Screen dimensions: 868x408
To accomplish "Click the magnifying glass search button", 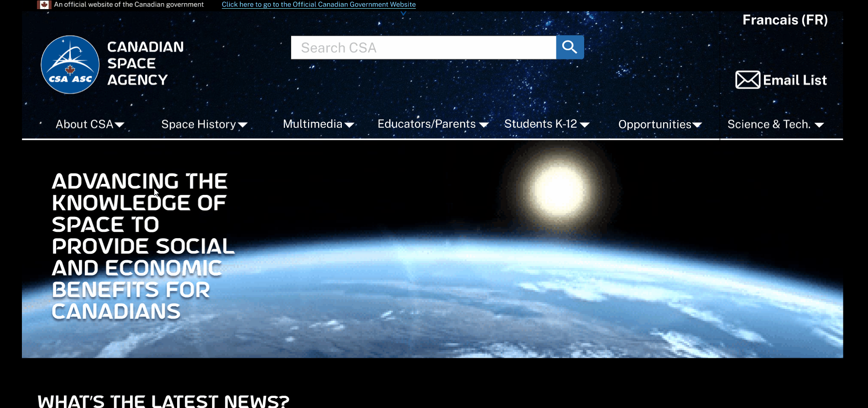I will 570,47.
